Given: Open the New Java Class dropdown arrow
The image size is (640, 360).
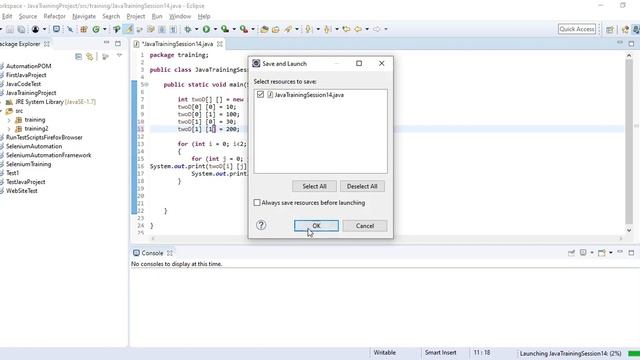Looking at the screenshot, I should [x=104, y=29].
